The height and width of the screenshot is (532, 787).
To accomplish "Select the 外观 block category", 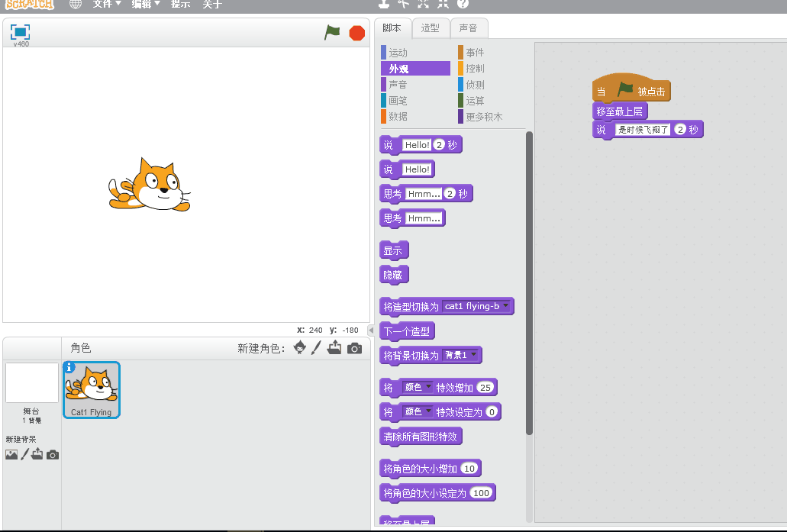I will coord(415,69).
